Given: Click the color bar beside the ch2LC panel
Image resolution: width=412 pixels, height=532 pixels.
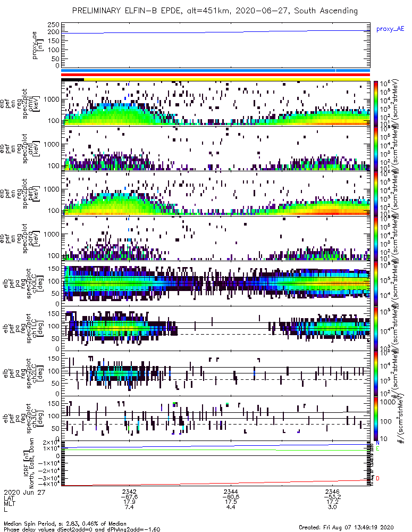Looking at the screenshot, I should click(x=376, y=373).
